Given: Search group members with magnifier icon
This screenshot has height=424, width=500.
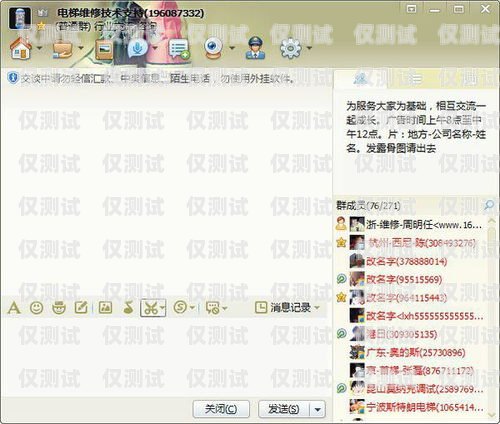Looking at the screenshot, I should click(489, 205).
